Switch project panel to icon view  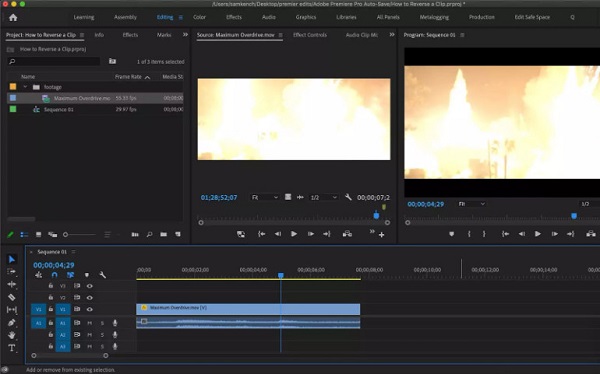(38, 234)
